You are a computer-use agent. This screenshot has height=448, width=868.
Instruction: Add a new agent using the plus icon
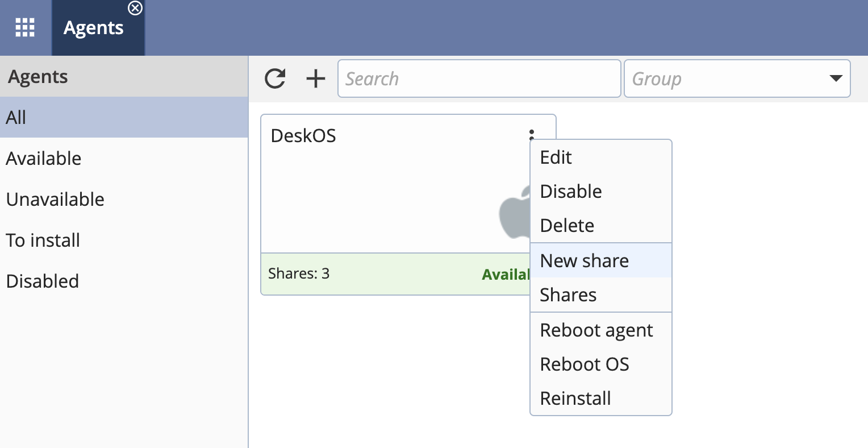(315, 78)
